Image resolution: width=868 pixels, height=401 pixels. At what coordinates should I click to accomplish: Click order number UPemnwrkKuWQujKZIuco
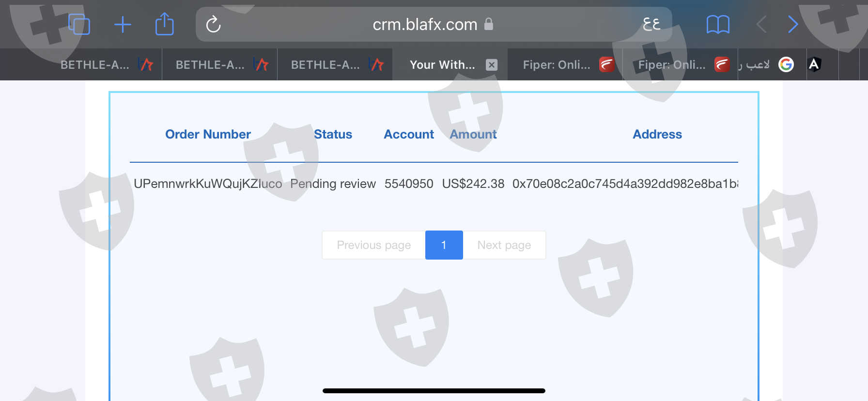208,184
